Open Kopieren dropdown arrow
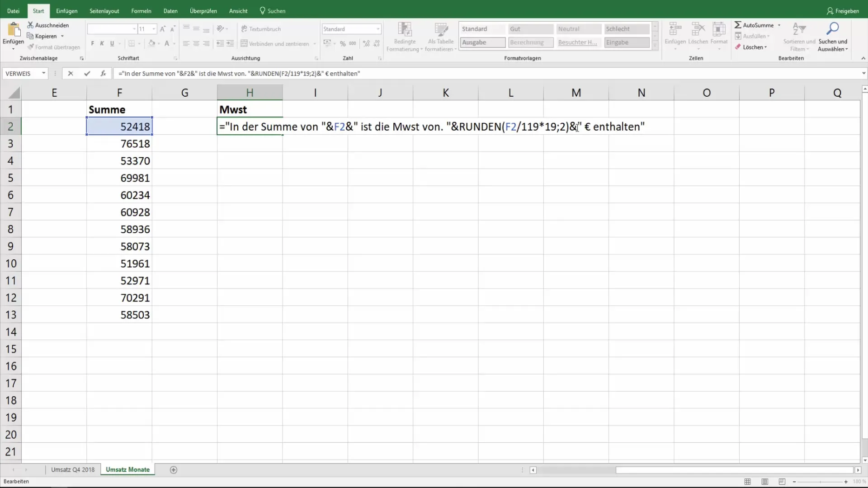This screenshot has width=868, height=488. point(62,36)
